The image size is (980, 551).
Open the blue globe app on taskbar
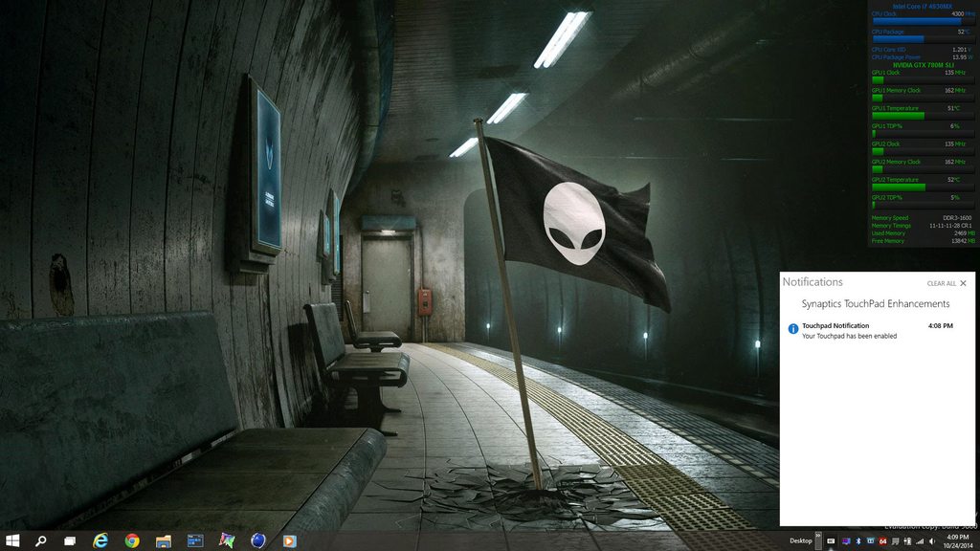258,540
